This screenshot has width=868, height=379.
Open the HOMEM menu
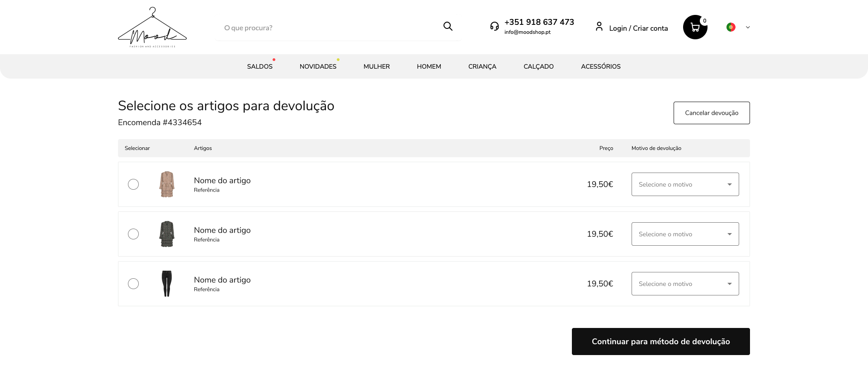[x=429, y=66]
